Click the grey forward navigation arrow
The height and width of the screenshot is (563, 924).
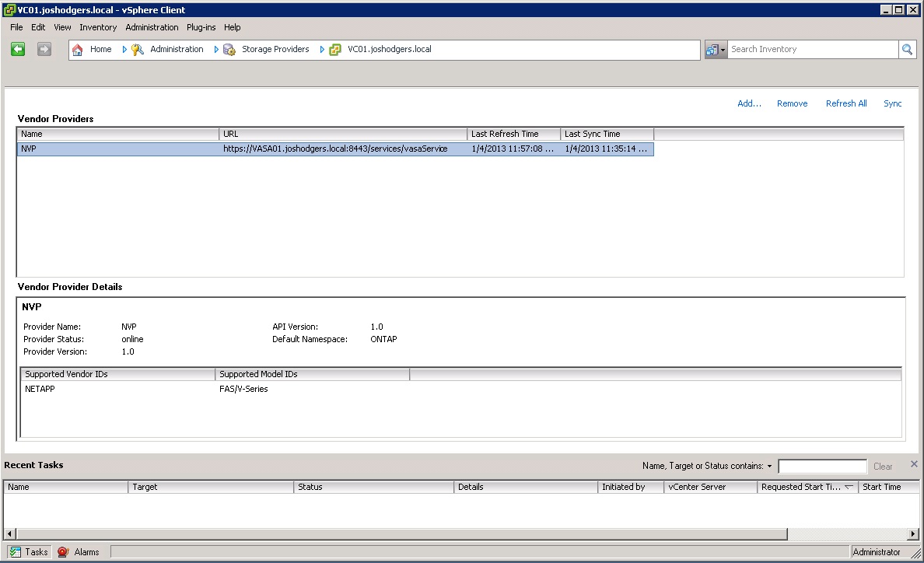(x=44, y=49)
